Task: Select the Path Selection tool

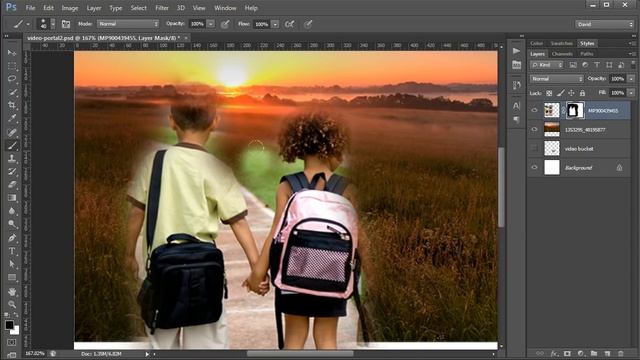Action: (12, 264)
